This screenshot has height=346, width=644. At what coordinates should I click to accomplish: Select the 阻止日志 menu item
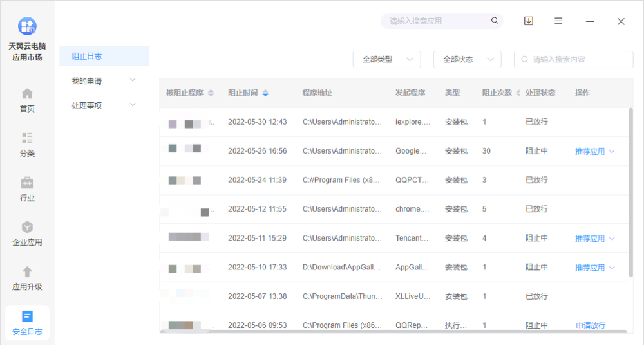pyautogui.click(x=87, y=57)
